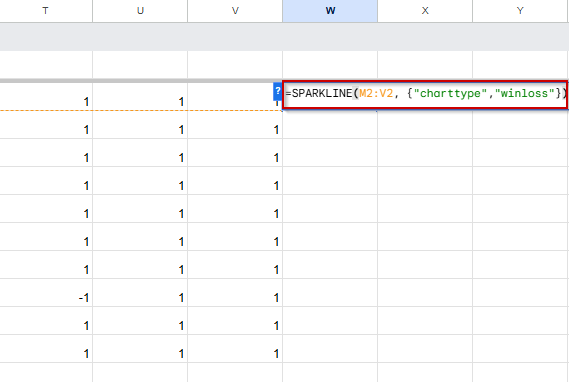Select column U cell in the -1 row
The width and height of the screenshot is (569, 382).
tap(140, 293)
